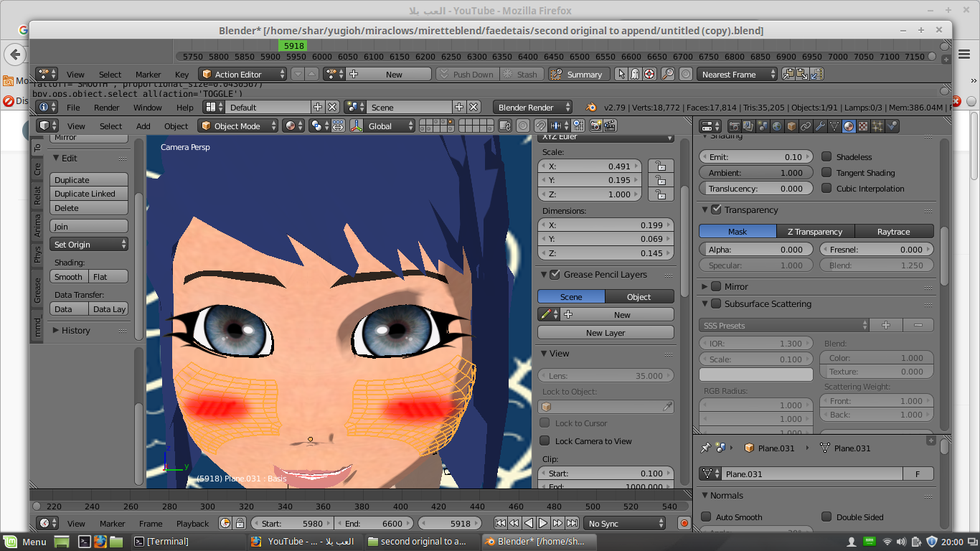Open the Scene properties tab icon
The height and width of the screenshot is (551, 980).
point(763,126)
